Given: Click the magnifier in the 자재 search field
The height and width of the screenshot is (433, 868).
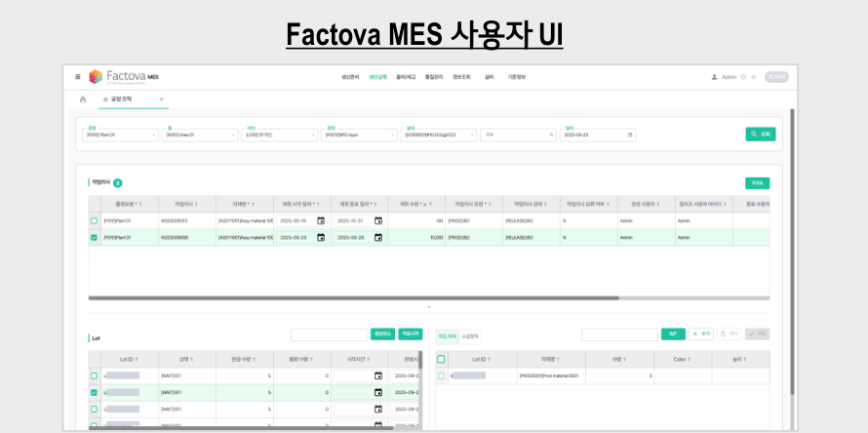Looking at the screenshot, I should [x=551, y=135].
